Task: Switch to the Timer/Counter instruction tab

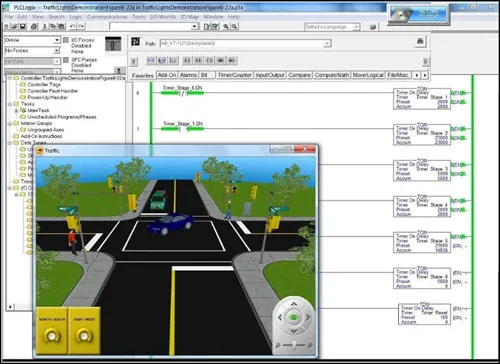Action: 235,75
